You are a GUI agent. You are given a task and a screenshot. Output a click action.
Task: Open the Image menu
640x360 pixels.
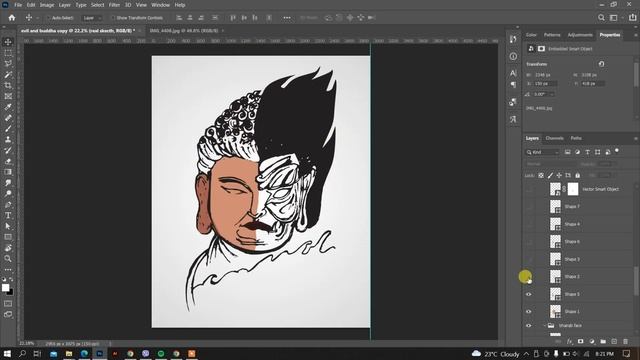coord(47,5)
